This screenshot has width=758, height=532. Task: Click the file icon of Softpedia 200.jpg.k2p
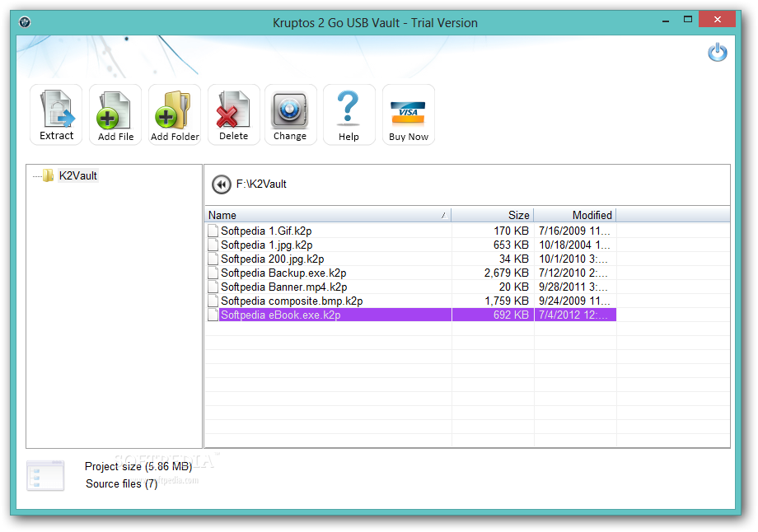(213, 259)
